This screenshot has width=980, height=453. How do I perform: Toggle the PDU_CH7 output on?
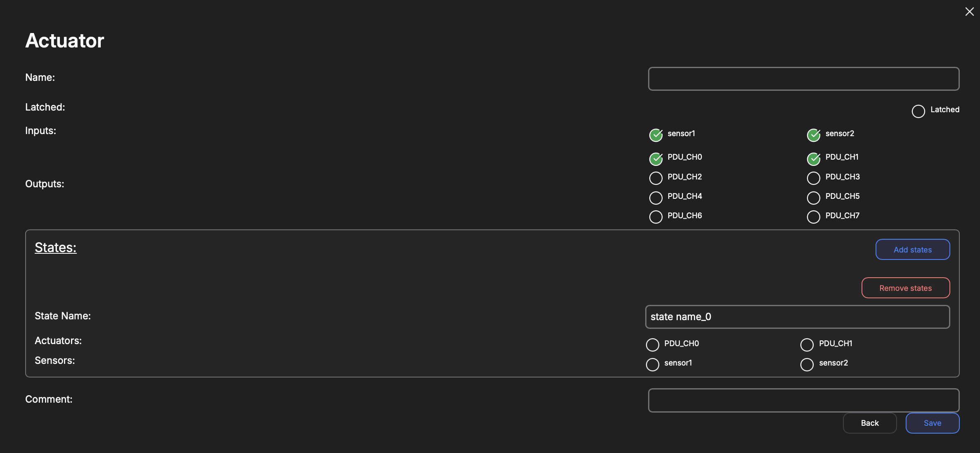813,217
